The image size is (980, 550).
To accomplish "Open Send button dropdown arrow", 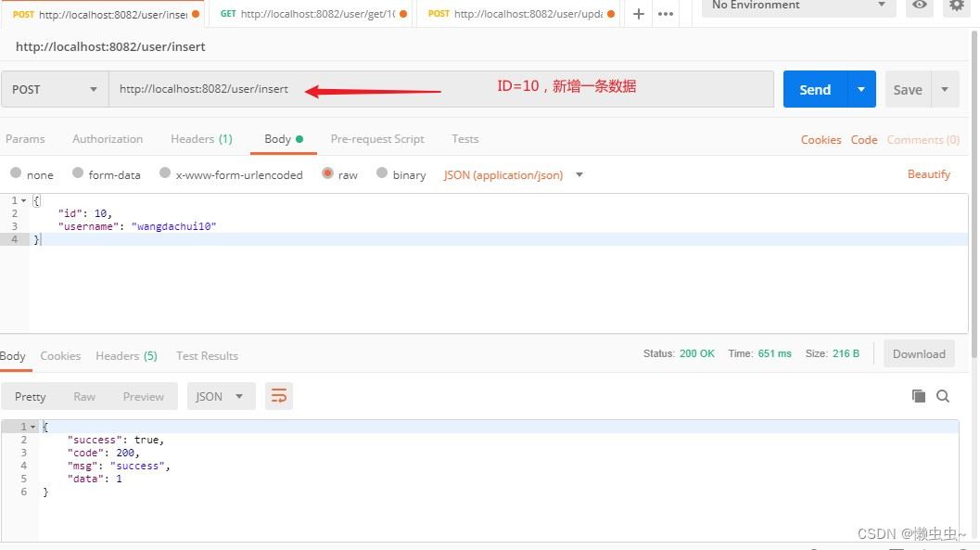I will coord(861,89).
